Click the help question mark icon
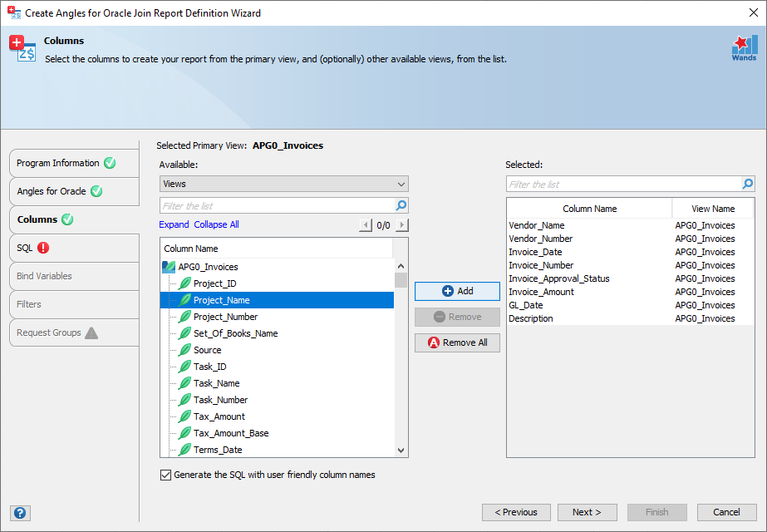Viewport: 767px width, 532px height. [22, 513]
